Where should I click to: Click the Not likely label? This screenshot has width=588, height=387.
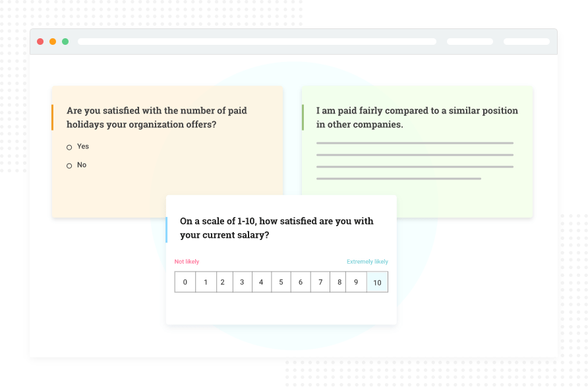[x=186, y=261]
